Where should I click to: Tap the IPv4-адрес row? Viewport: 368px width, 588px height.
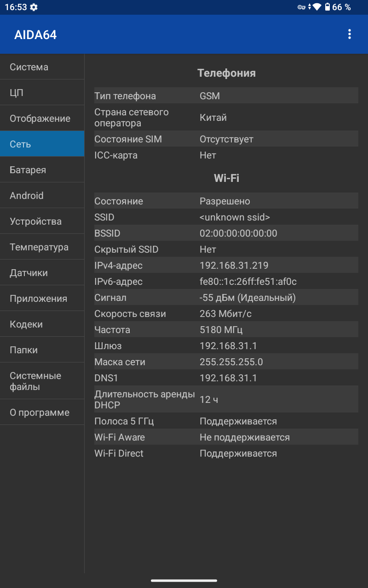pyautogui.click(x=226, y=266)
